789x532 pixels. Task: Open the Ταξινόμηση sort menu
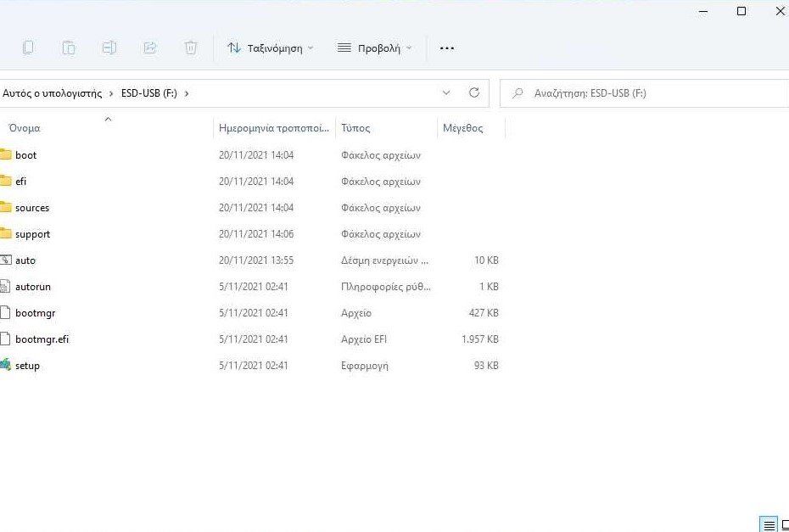pyautogui.click(x=271, y=48)
